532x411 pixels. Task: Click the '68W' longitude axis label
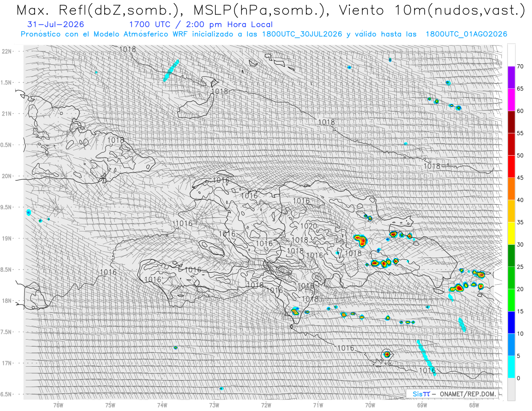point(474,404)
